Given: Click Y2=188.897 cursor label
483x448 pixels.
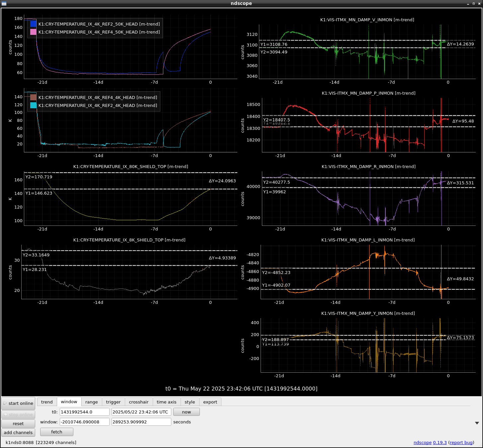Looking at the screenshot, I should [275, 339].
